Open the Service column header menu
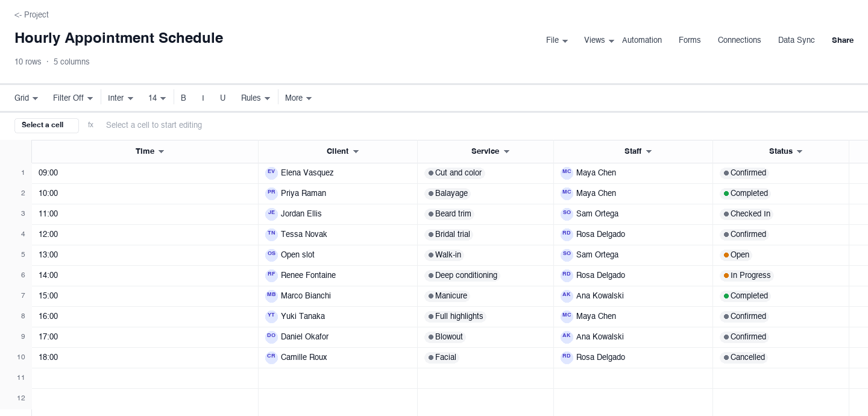This screenshot has height=416, width=868. (x=507, y=151)
